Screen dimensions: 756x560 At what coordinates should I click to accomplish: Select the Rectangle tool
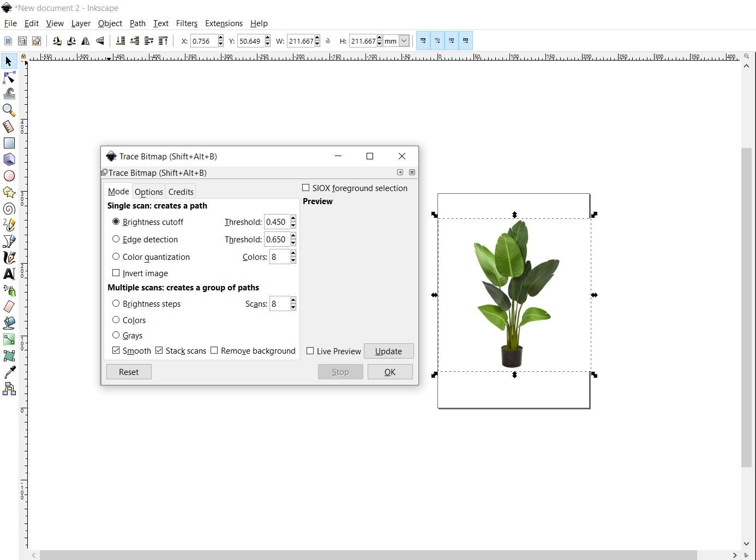[x=9, y=143]
